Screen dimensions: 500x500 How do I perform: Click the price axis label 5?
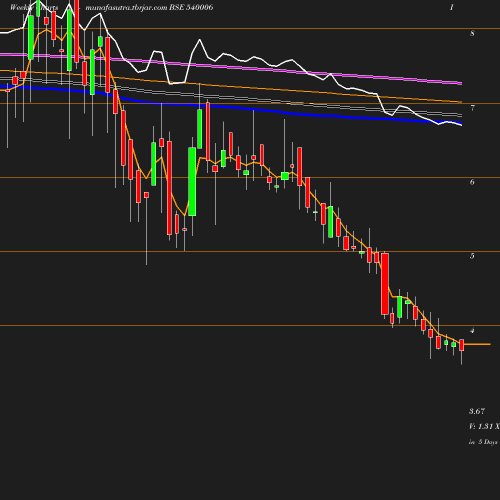point(472,256)
